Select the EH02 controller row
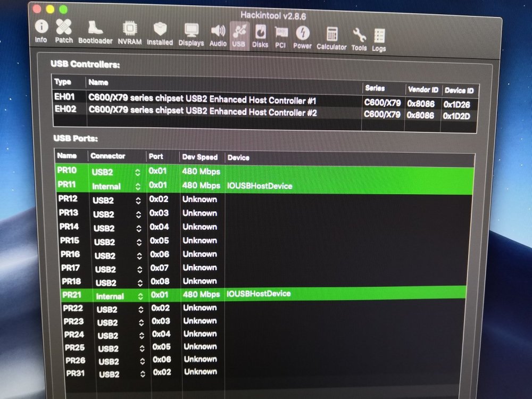 point(265,112)
